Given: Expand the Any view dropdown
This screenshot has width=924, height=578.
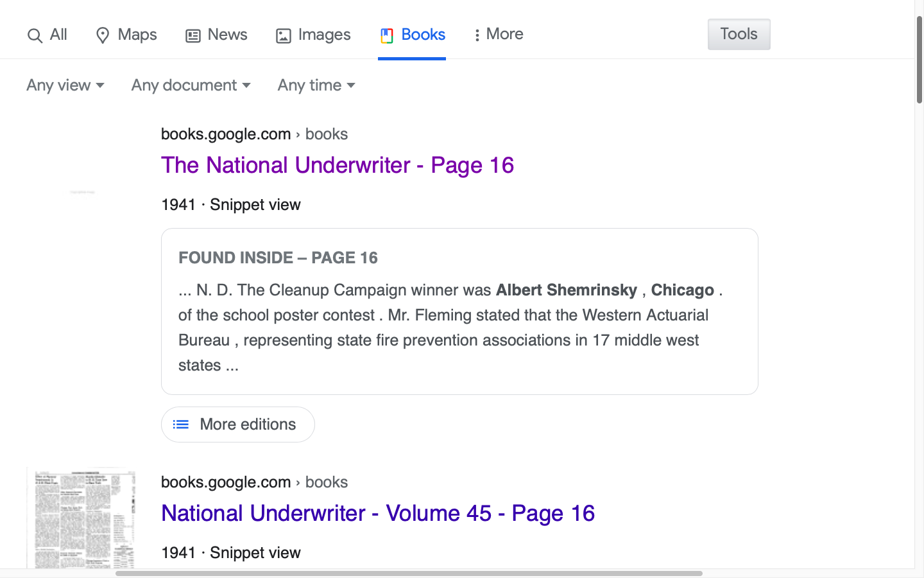Looking at the screenshot, I should [65, 85].
